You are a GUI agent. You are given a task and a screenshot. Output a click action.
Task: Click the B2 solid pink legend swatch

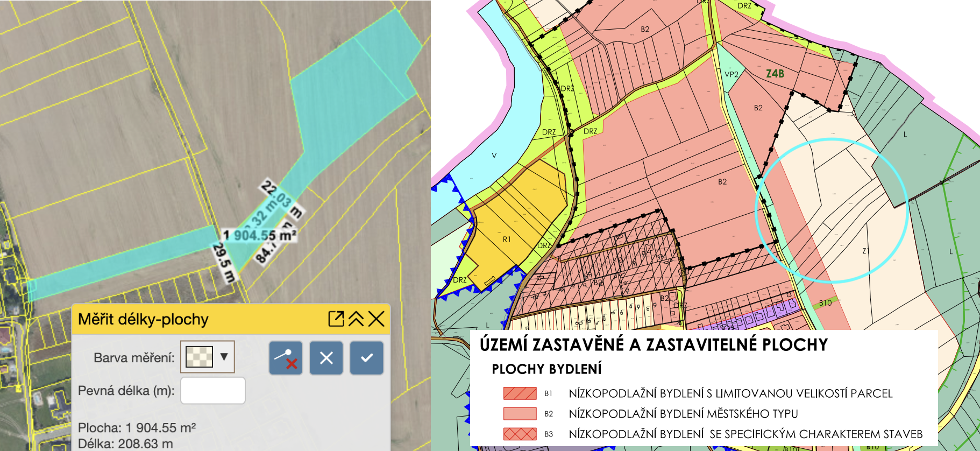[x=520, y=414]
